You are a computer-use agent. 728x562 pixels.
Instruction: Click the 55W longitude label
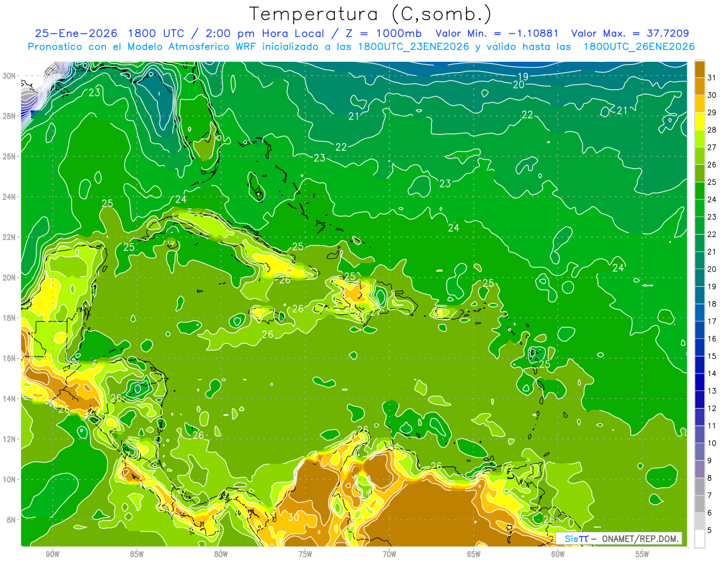coord(642,554)
